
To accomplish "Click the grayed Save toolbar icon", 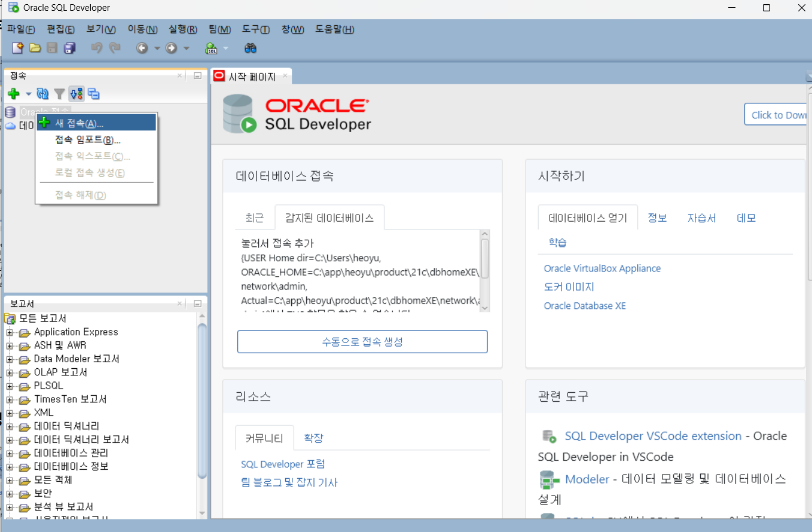I will point(52,48).
